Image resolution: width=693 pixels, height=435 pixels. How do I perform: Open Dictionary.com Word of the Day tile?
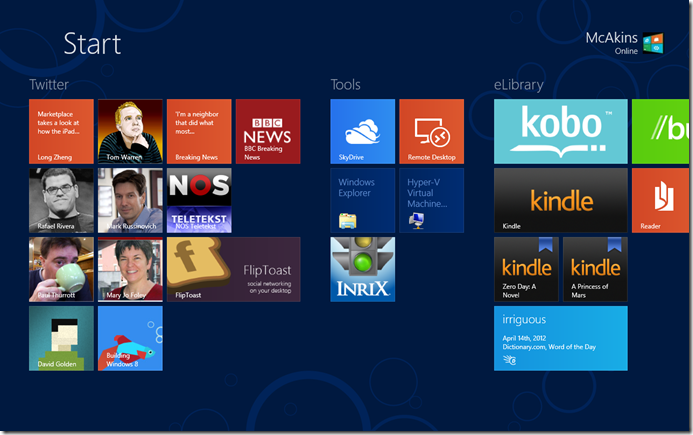point(560,338)
